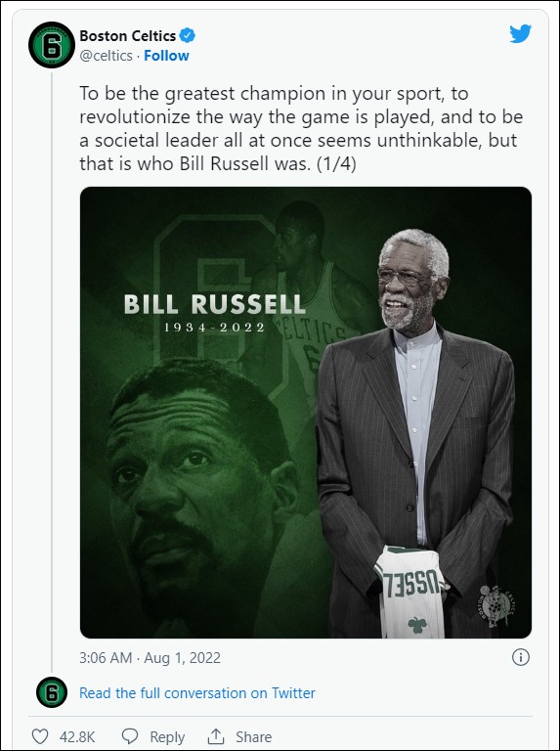Click the blue verified badge

(x=187, y=35)
